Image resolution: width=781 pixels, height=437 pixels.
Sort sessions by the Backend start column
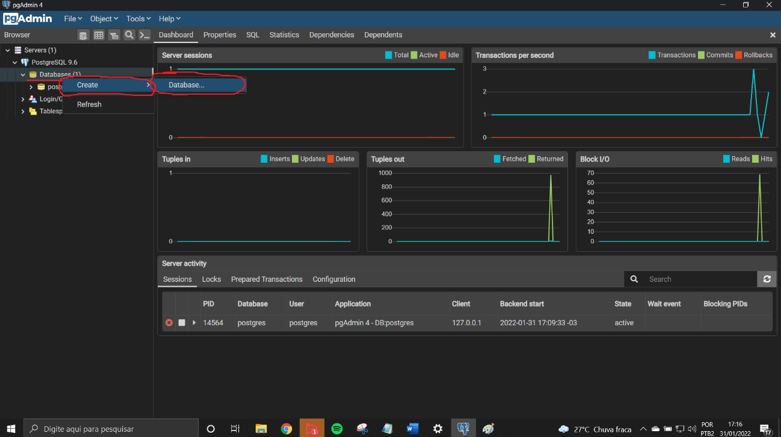(521, 304)
